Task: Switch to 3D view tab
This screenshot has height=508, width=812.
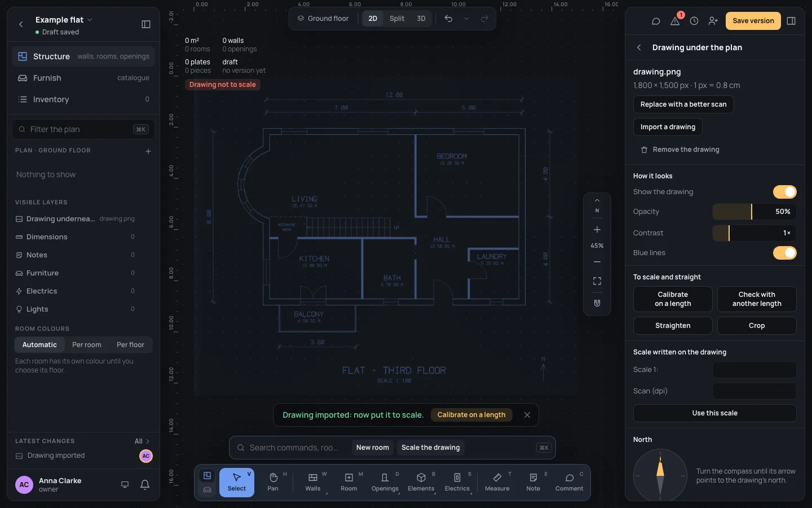Action: pos(421,19)
